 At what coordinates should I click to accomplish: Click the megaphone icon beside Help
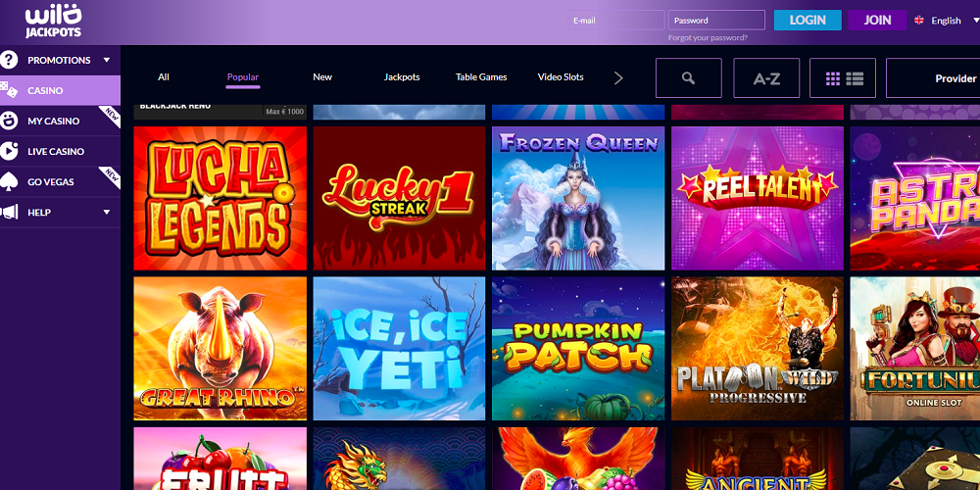pos(10,212)
